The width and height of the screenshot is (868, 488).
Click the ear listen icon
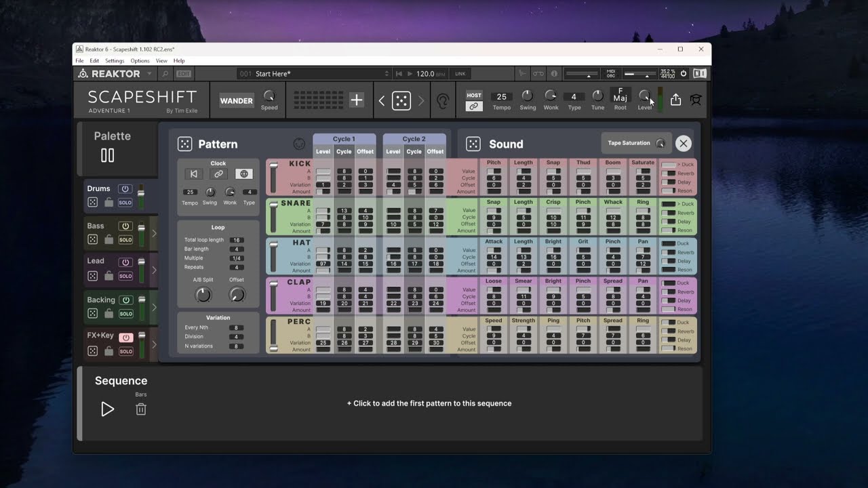[442, 101]
